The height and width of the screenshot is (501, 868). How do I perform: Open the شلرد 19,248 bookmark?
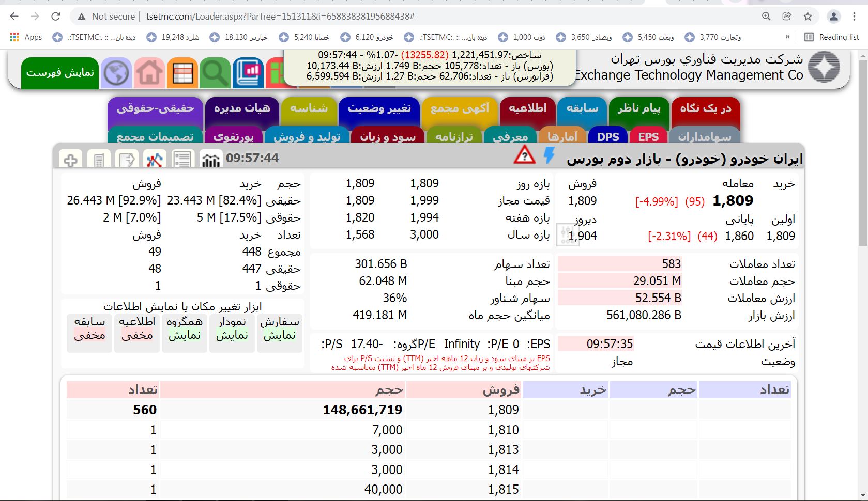[173, 37]
